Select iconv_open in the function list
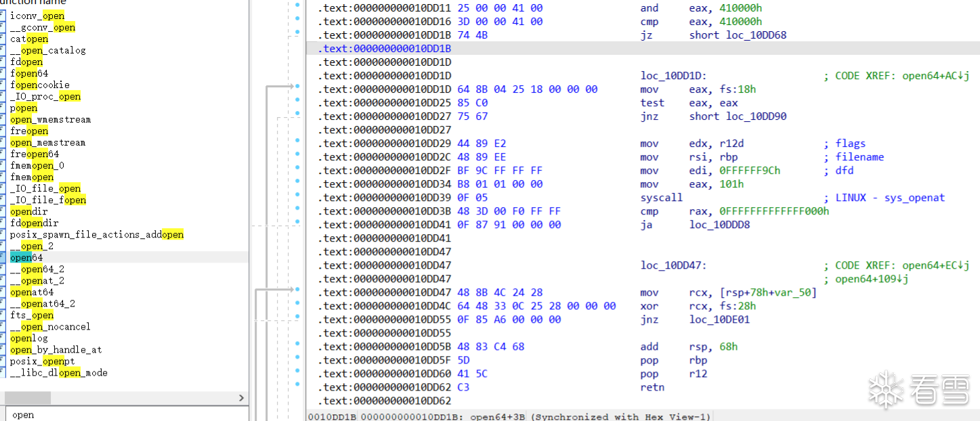The width and height of the screenshot is (980, 421). click(x=37, y=16)
